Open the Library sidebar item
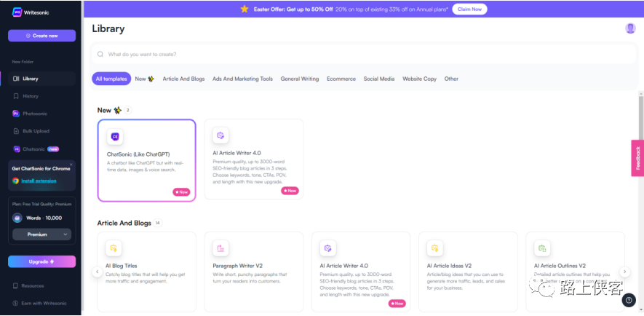Viewport: 644px width, 316px height. tap(42, 79)
